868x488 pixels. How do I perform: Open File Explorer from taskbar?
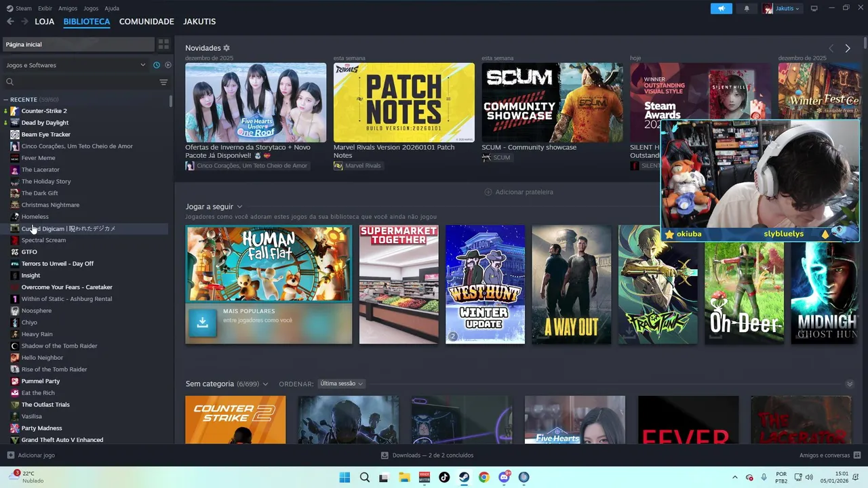(x=404, y=477)
